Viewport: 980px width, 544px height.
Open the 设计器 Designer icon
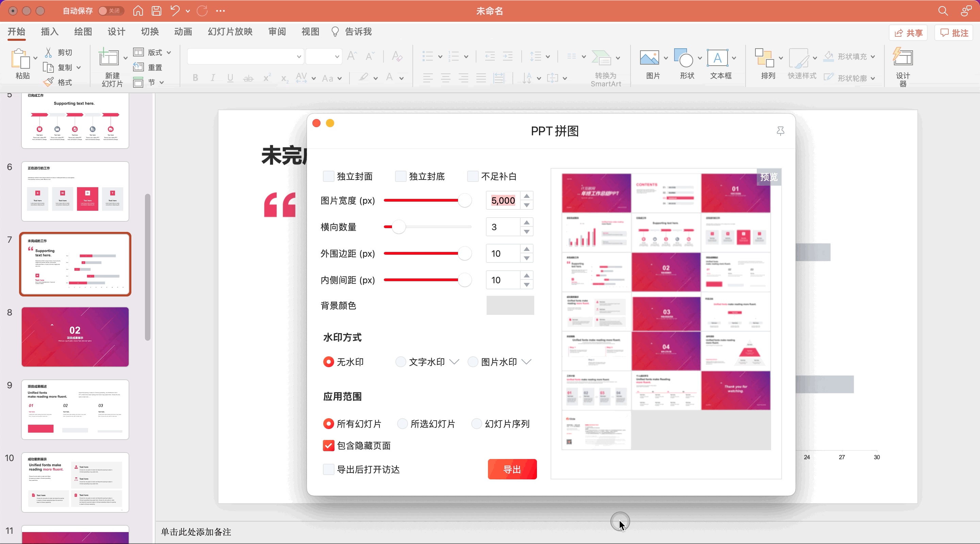902,58
